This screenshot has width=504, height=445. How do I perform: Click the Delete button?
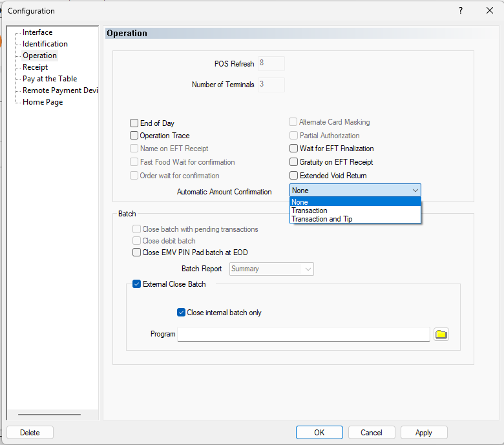coord(30,433)
